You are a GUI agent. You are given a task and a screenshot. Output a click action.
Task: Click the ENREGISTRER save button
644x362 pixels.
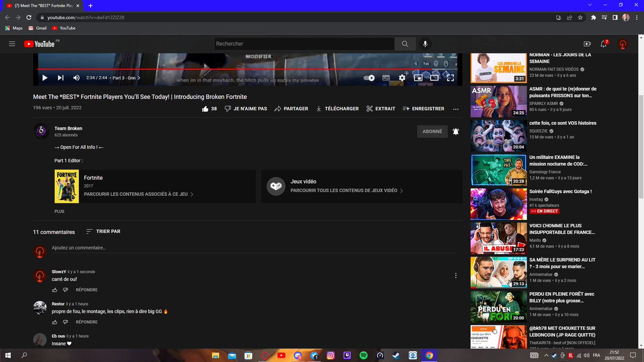click(423, 108)
